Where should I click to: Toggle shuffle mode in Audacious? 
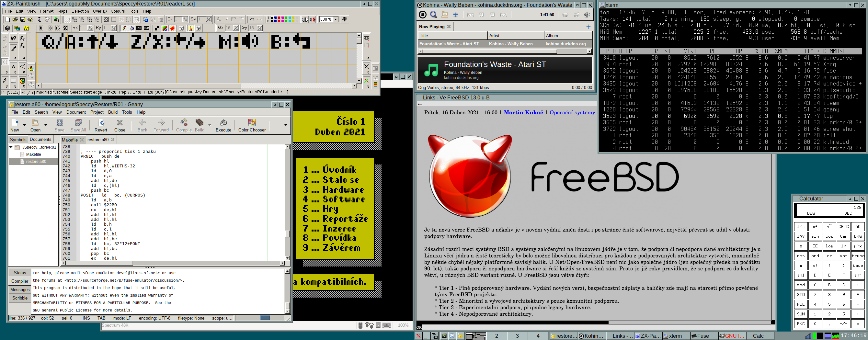tap(577, 15)
